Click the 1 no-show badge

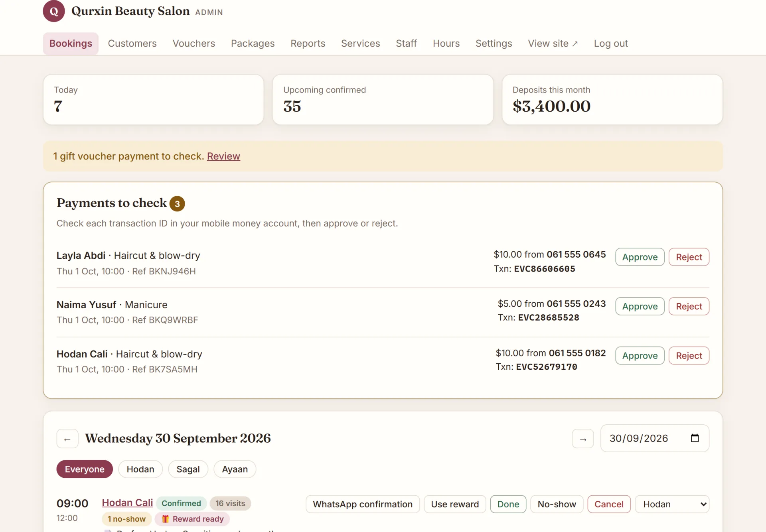click(126, 519)
